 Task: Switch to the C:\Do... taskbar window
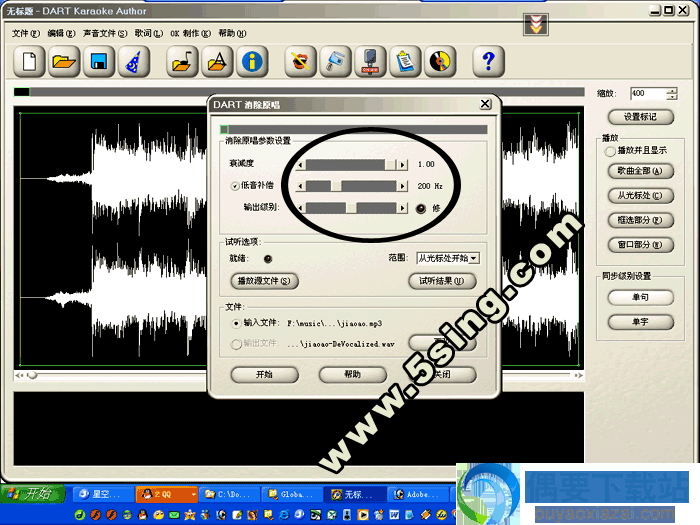[230, 495]
